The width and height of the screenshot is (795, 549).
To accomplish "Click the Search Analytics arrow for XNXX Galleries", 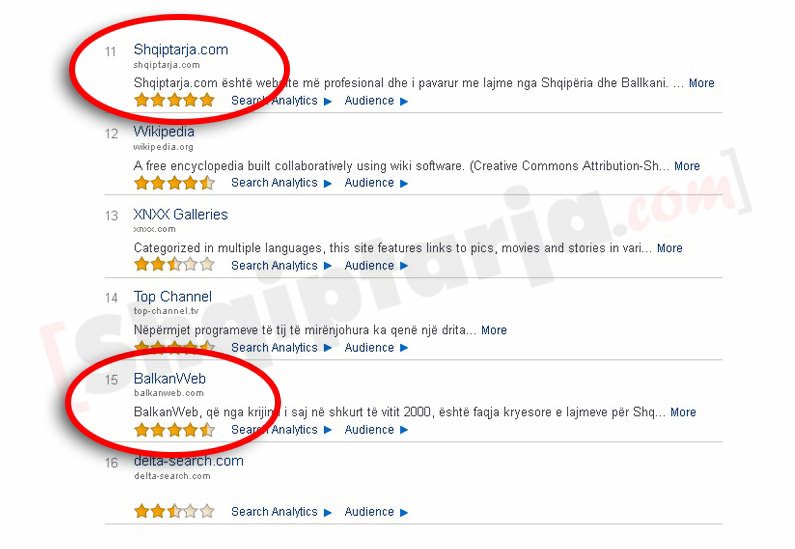I will tap(328, 266).
